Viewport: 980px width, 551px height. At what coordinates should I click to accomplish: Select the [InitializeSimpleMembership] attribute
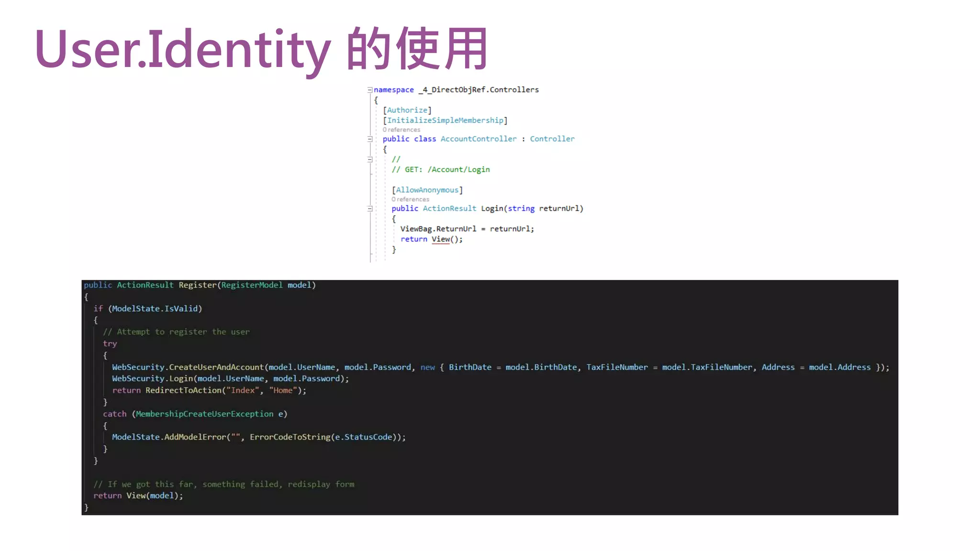(445, 121)
